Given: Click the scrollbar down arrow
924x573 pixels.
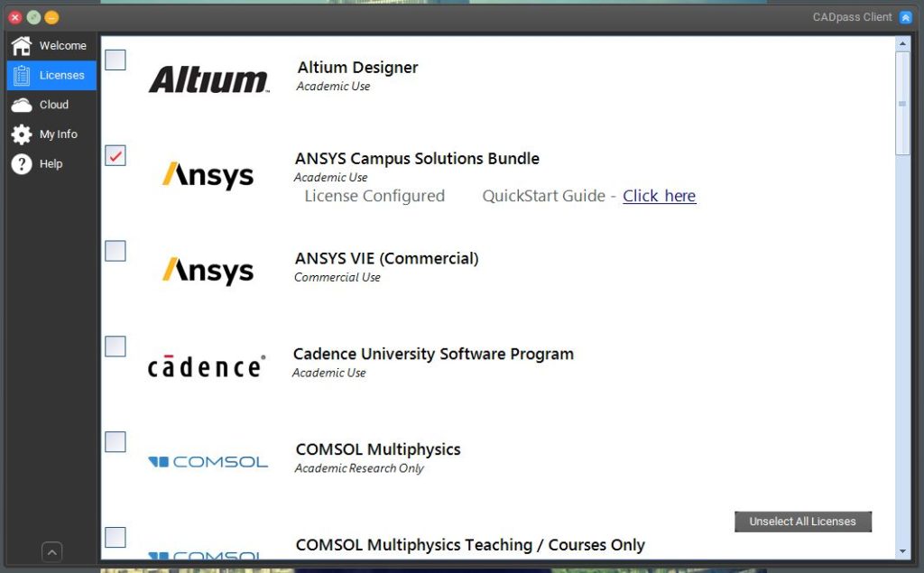Looking at the screenshot, I should coord(902,551).
